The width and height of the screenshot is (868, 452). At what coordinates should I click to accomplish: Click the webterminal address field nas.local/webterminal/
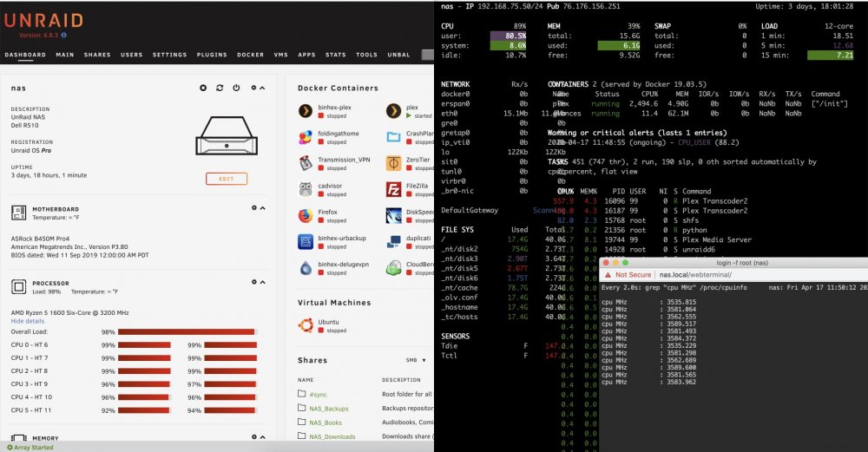pyautogui.click(x=695, y=274)
